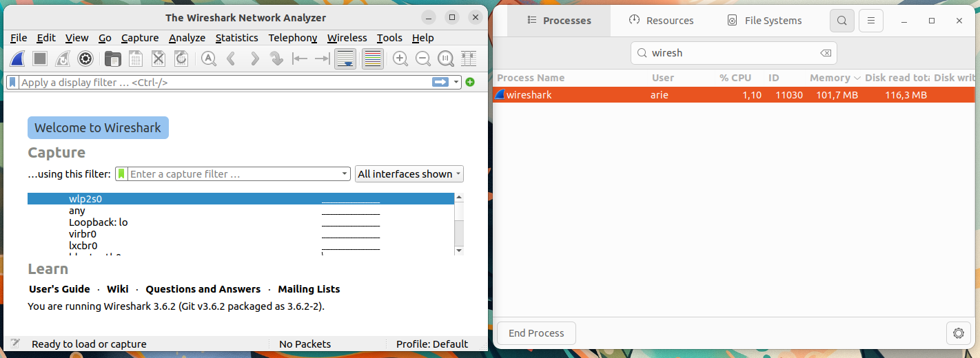Expand the display filter history dropdown
The width and height of the screenshot is (980, 358).
pos(456,82)
